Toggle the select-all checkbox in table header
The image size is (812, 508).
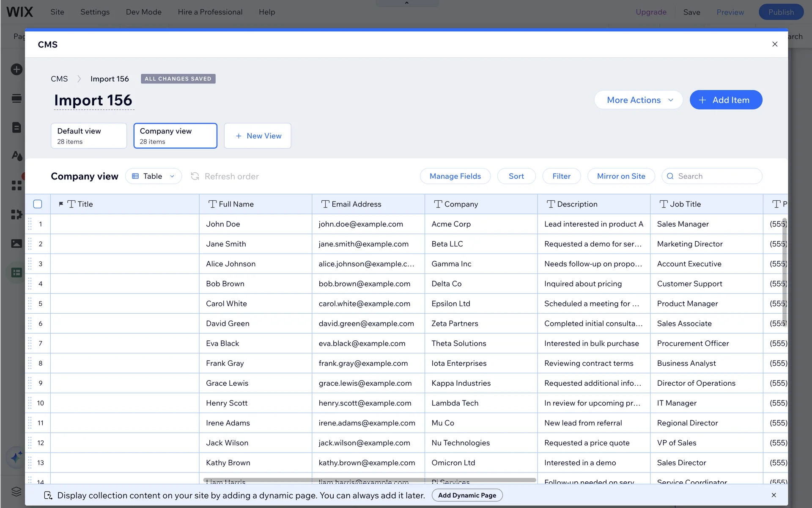[38, 204]
